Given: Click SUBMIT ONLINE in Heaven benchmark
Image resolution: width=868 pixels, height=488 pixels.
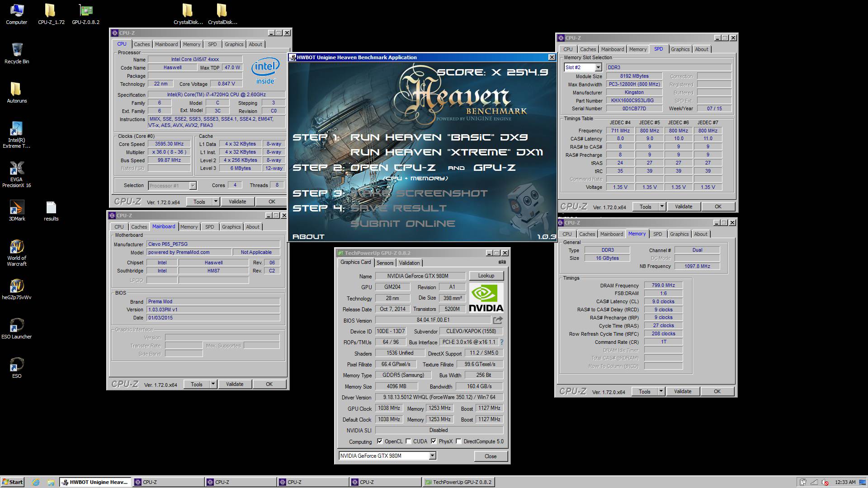Looking at the screenshot, I should (x=403, y=224).
